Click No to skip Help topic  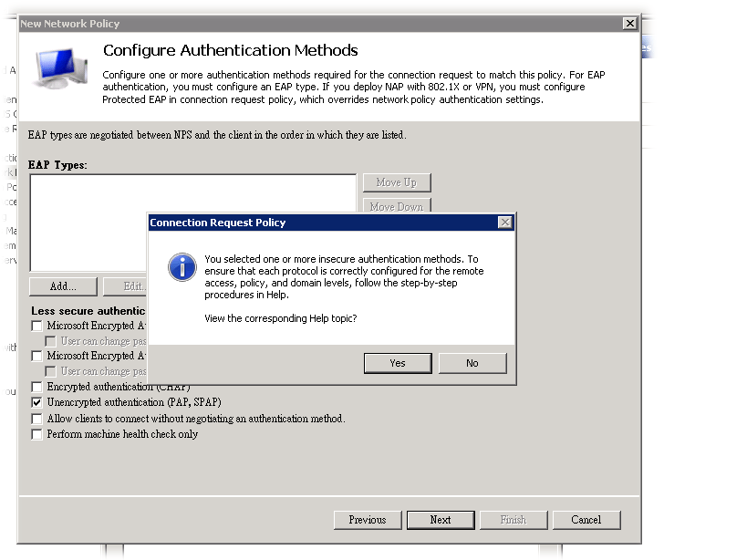click(472, 363)
